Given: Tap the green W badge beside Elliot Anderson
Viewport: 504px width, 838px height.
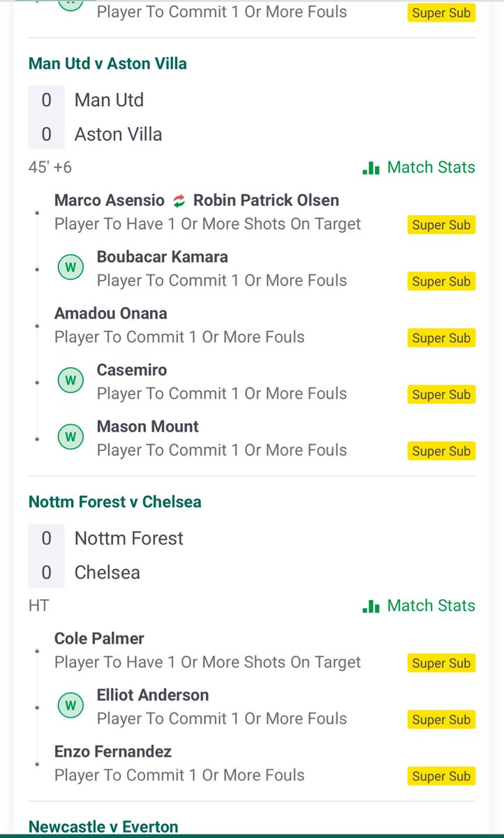Looking at the screenshot, I should [71, 706].
